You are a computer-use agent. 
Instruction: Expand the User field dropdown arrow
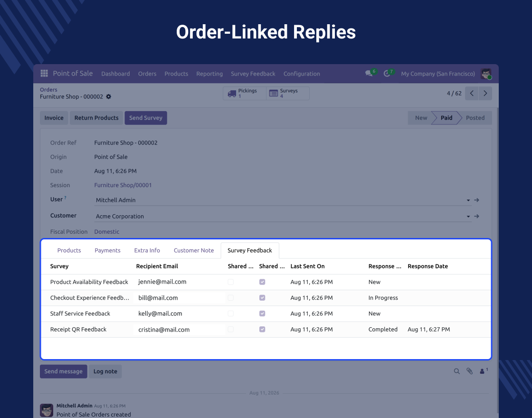pos(468,200)
